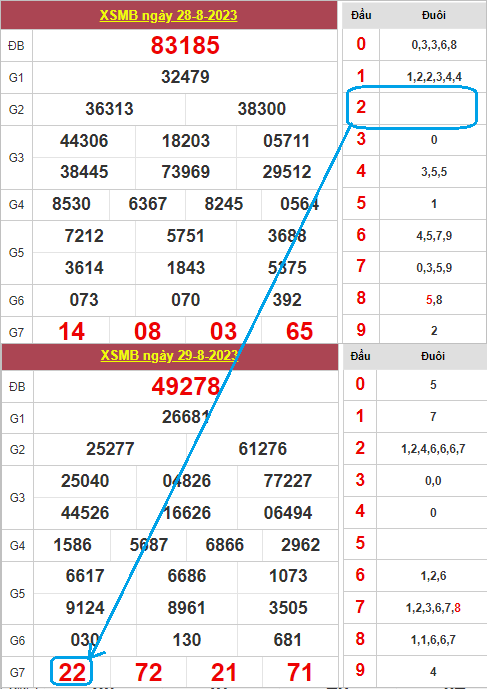Click the Đầu header of second table

[360, 356]
